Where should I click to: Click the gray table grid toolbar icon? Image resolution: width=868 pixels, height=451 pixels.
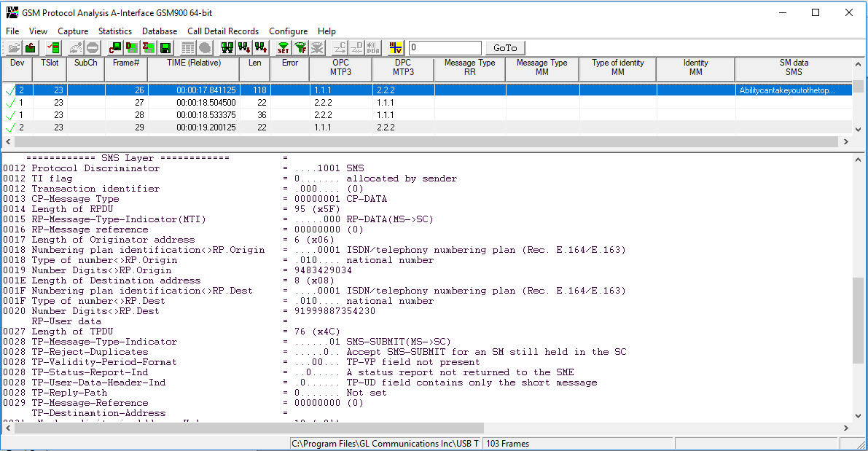pos(188,48)
